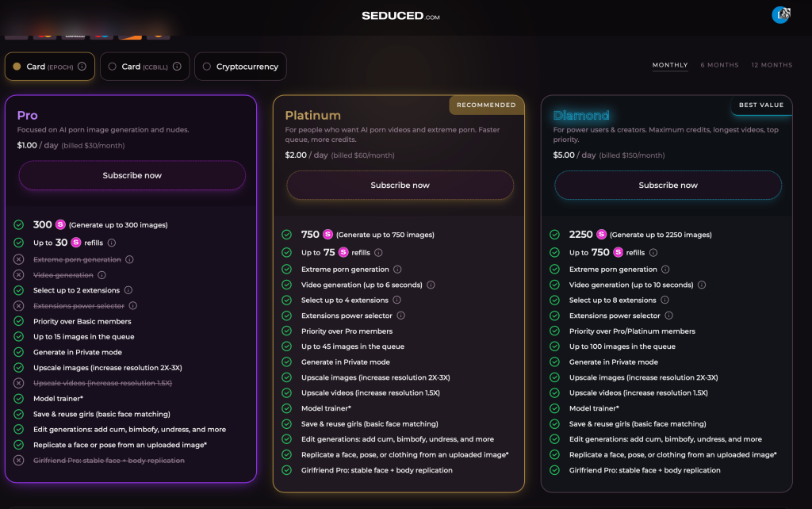Click the info icon next to Diamond's 750 refills
812x509 pixels.
coord(653,253)
